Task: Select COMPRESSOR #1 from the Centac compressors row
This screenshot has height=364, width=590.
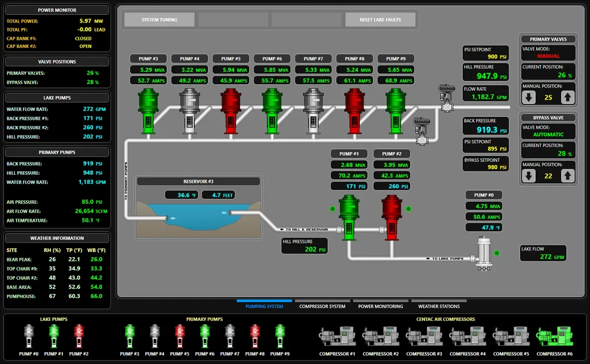Action: click(x=337, y=335)
